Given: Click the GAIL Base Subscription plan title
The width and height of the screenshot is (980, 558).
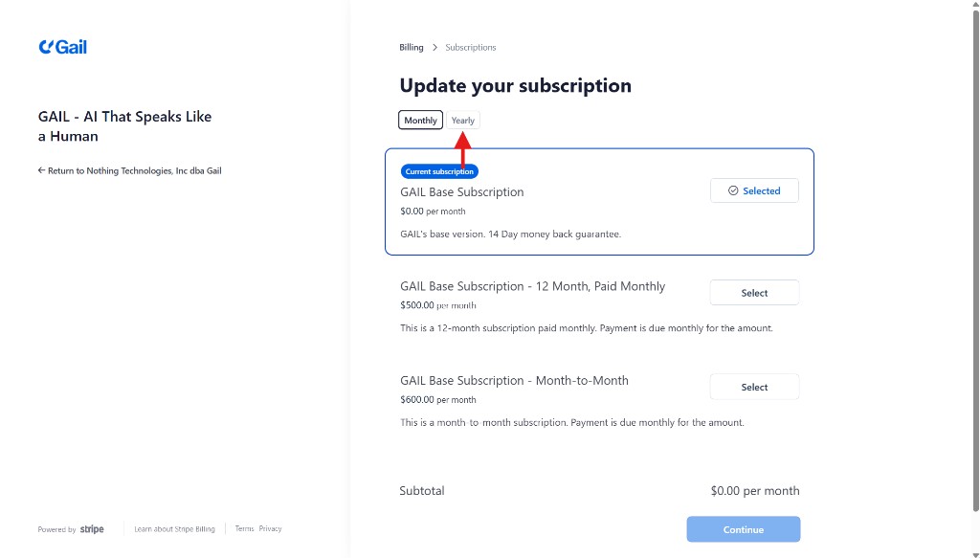Looking at the screenshot, I should tap(462, 192).
